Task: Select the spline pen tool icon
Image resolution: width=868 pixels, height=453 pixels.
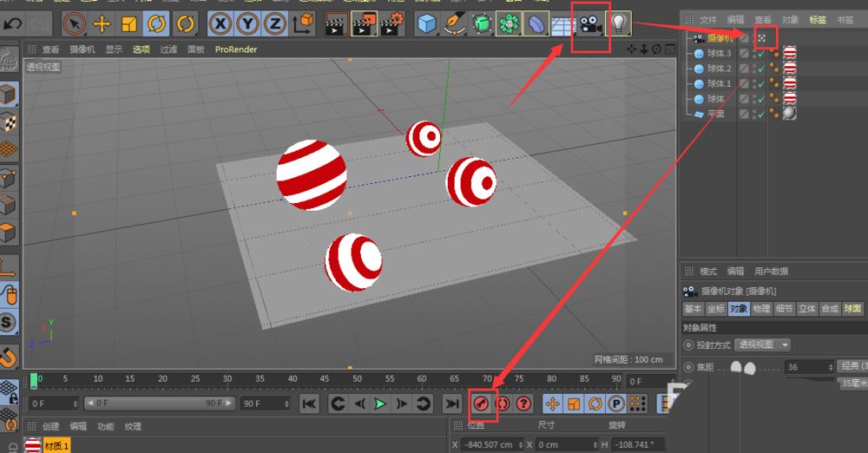Action: (453, 24)
